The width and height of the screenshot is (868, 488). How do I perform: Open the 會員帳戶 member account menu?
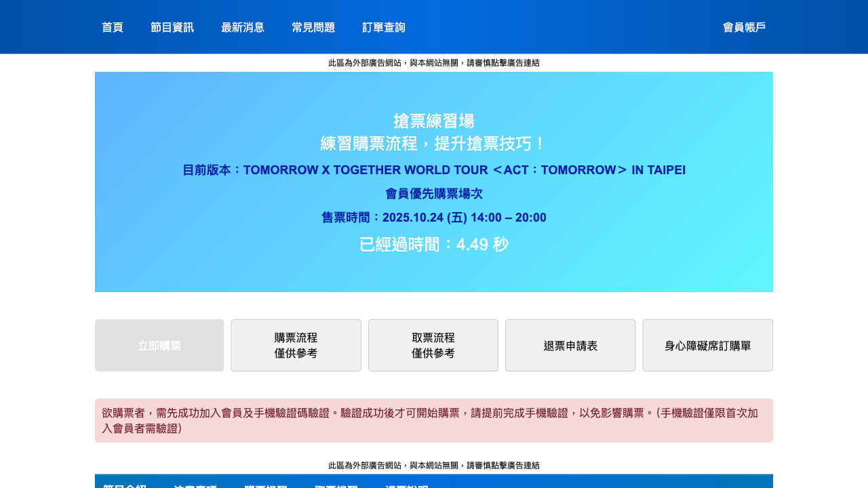tap(744, 27)
